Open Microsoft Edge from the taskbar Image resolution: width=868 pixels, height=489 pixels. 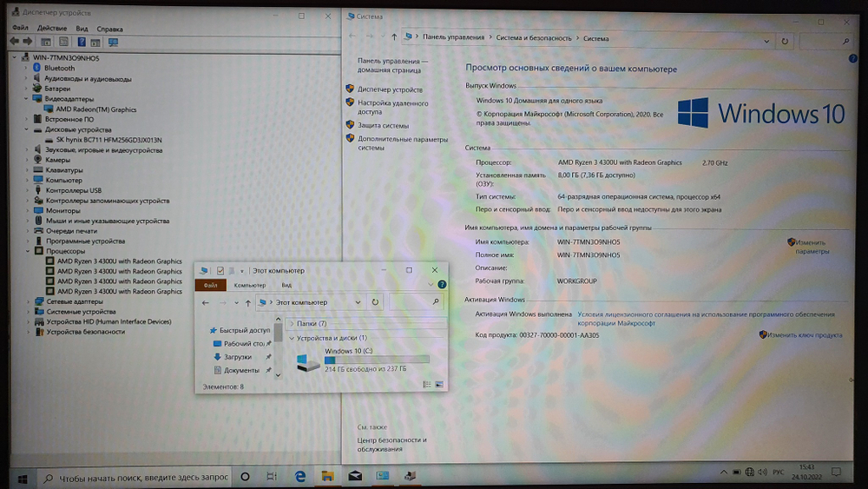point(300,476)
